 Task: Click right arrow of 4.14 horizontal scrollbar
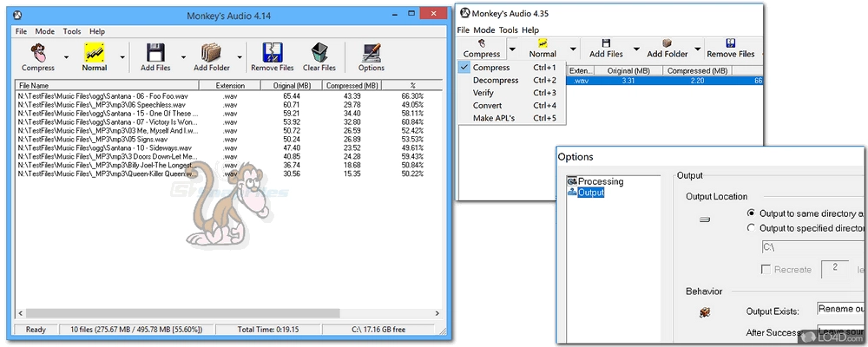[x=437, y=313]
